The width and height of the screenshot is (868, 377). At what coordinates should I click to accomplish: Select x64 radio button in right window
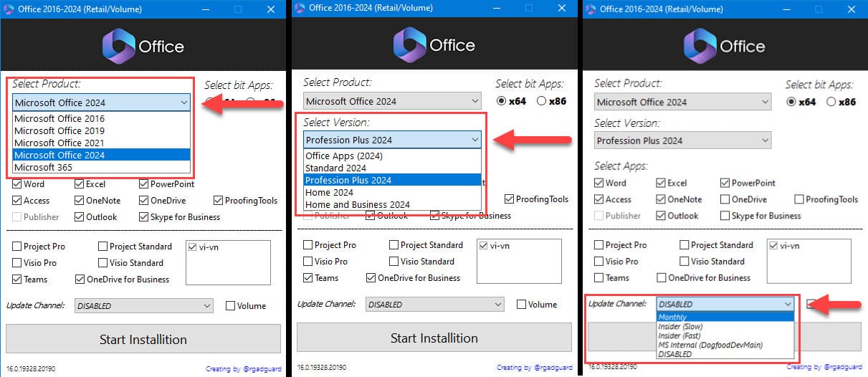tap(791, 102)
